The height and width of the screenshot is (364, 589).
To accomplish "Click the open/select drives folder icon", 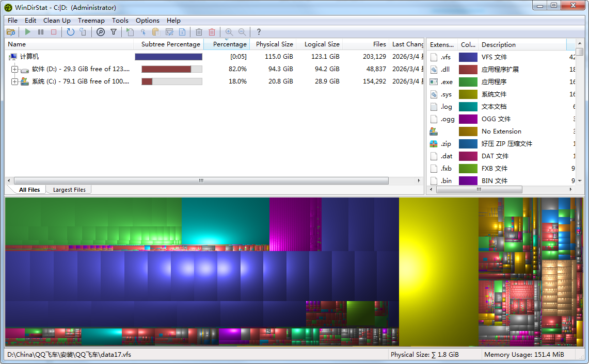I will pos(10,32).
